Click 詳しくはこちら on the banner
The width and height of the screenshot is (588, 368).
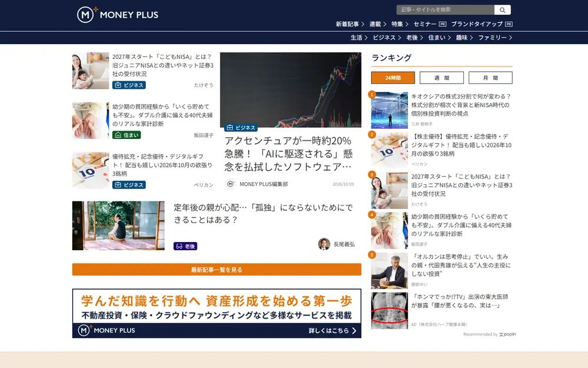pos(332,331)
